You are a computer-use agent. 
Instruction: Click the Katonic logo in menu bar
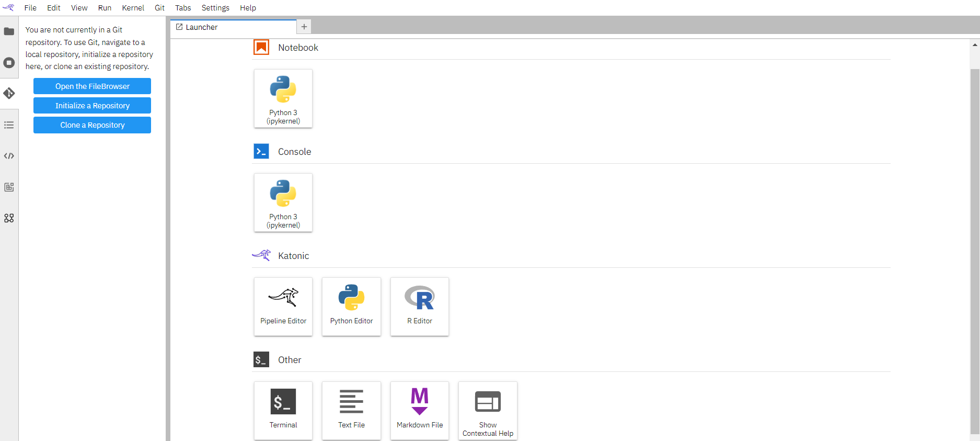point(8,7)
